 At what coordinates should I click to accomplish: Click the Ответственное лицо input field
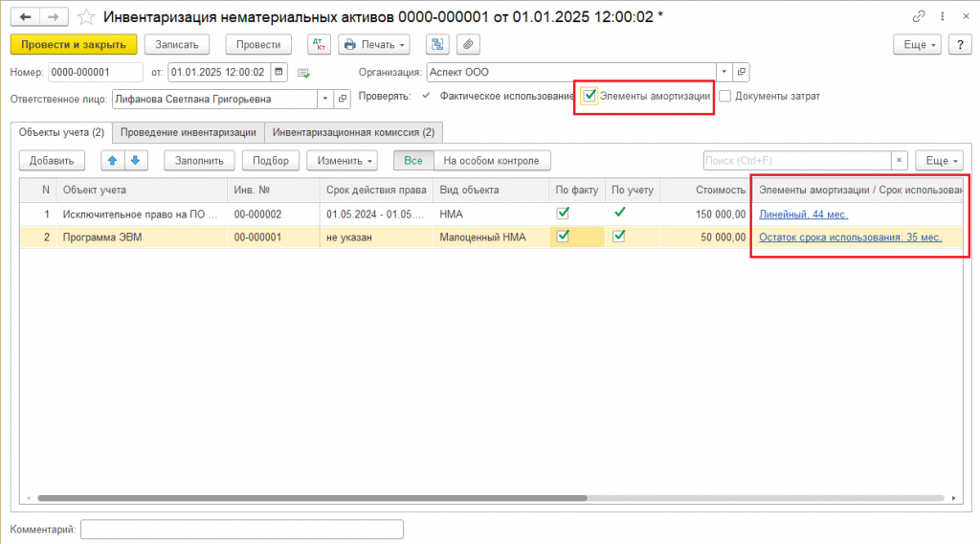tap(215, 99)
